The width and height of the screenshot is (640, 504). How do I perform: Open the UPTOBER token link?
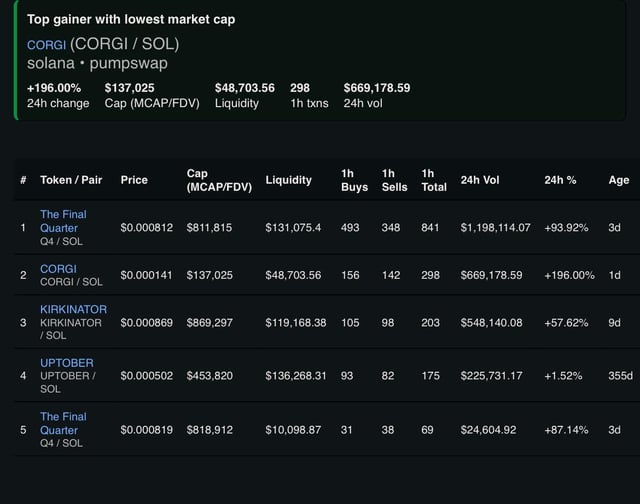[x=67, y=362]
